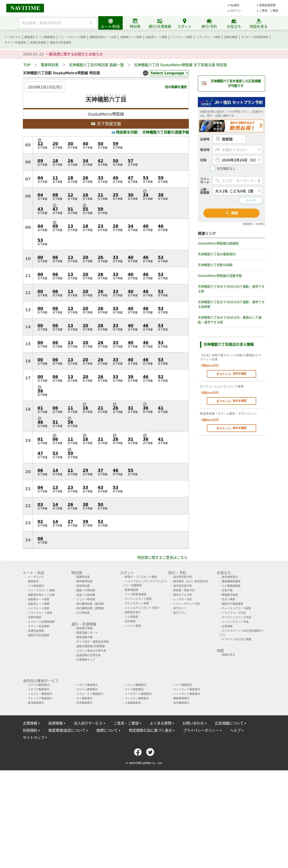Screen dimensions: 288x868
Task: Click the 23:52 departure time
Action: pyautogui.click(x=100, y=522)
